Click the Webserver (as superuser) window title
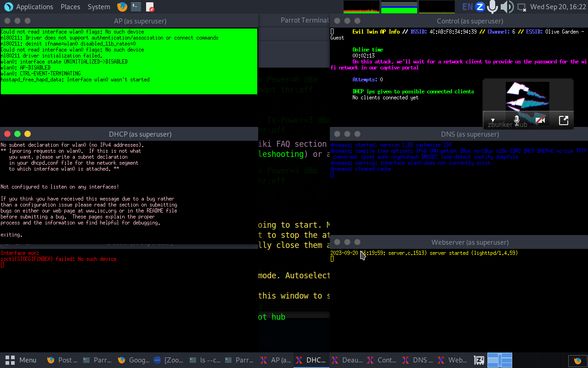The height and width of the screenshot is (368, 588). (470, 242)
